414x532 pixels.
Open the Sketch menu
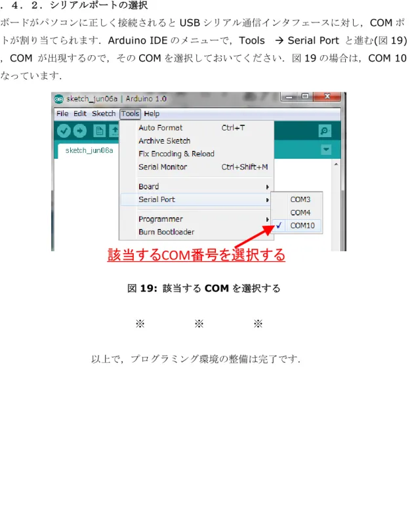click(x=104, y=113)
